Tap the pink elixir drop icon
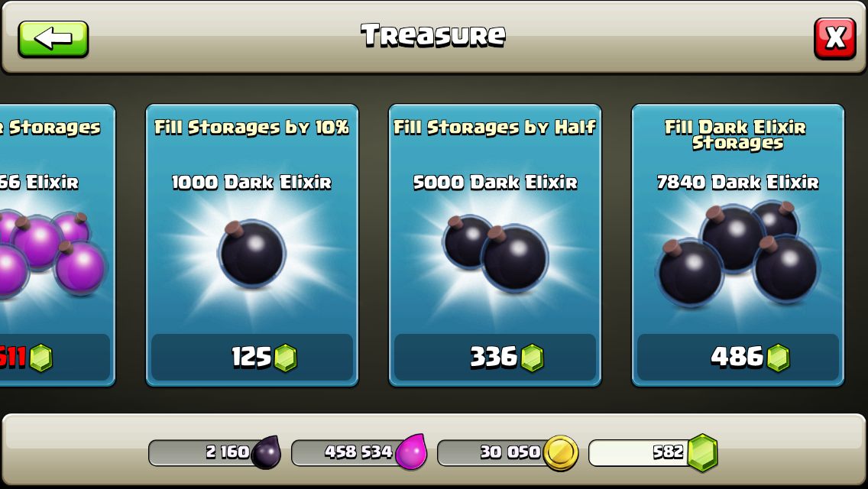This screenshot has height=489, width=868. pos(412,452)
